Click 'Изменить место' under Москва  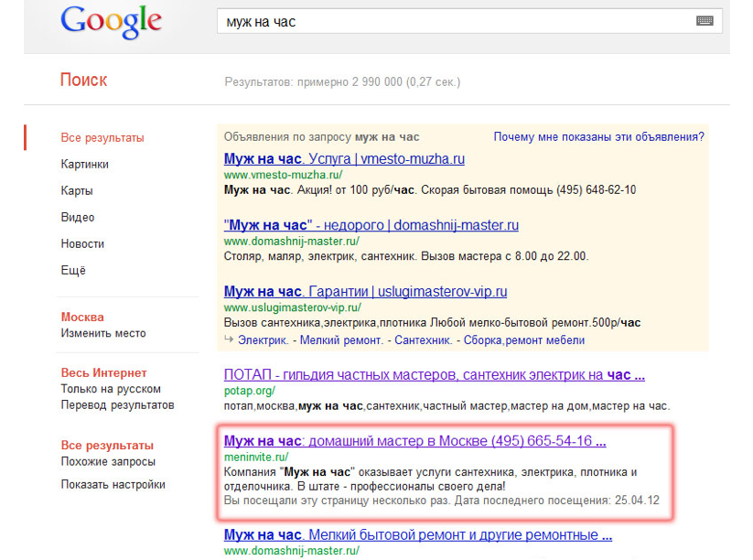pos(103,333)
